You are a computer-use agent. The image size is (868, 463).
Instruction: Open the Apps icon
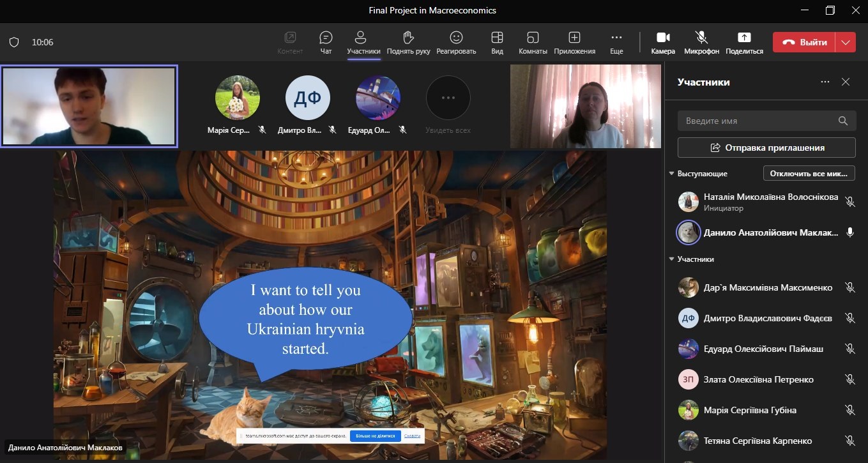[574, 38]
